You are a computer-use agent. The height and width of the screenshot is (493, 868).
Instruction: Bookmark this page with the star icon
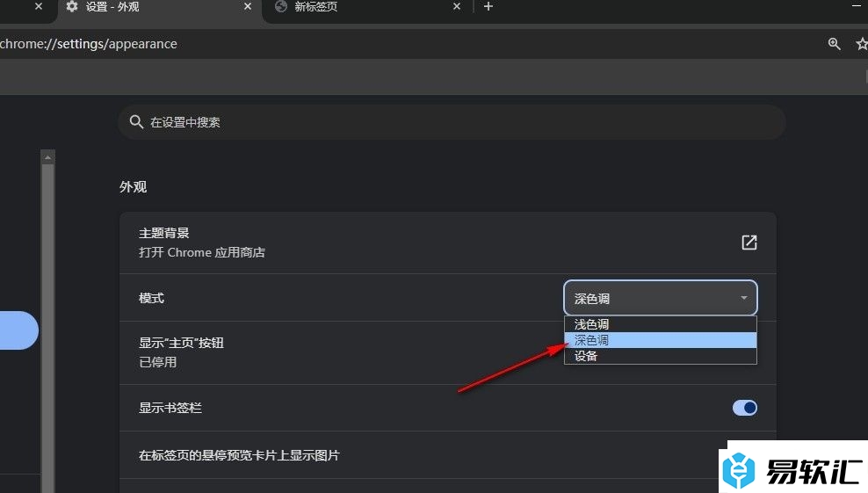point(862,44)
